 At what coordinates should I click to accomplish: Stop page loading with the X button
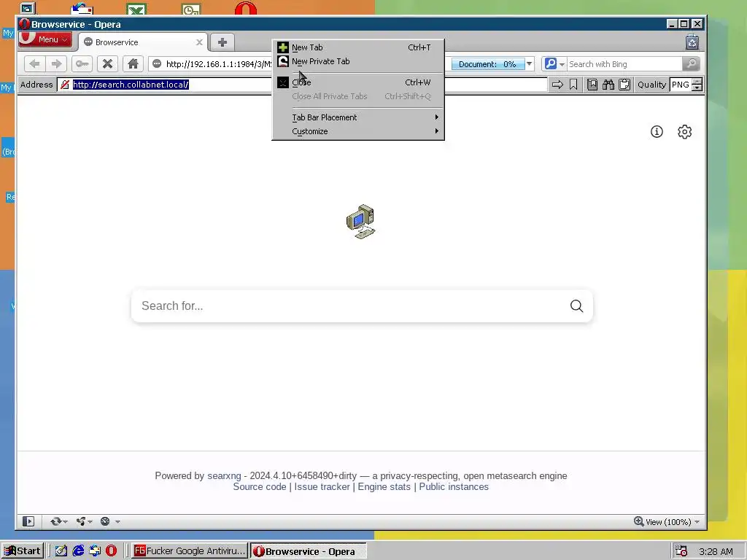click(108, 64)
